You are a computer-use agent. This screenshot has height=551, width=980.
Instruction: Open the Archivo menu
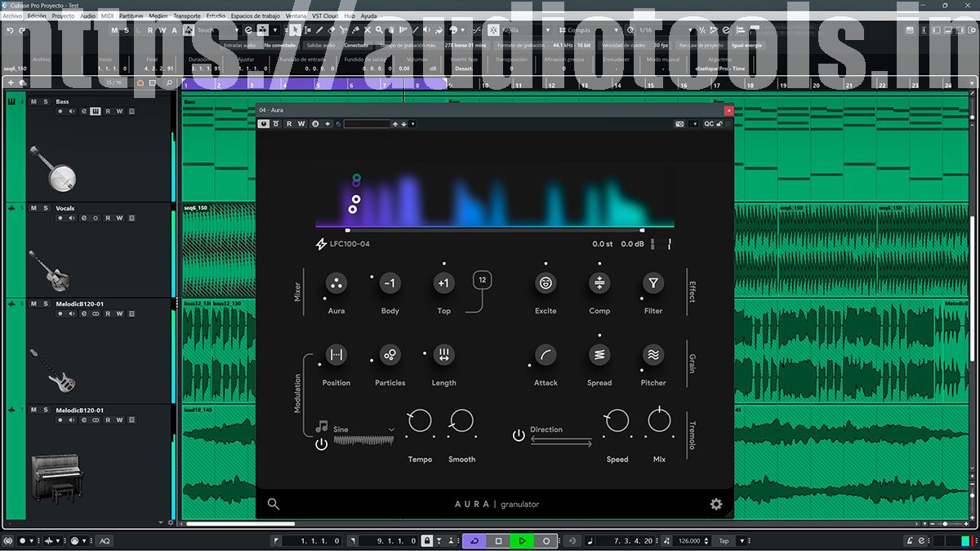[12, 16]
